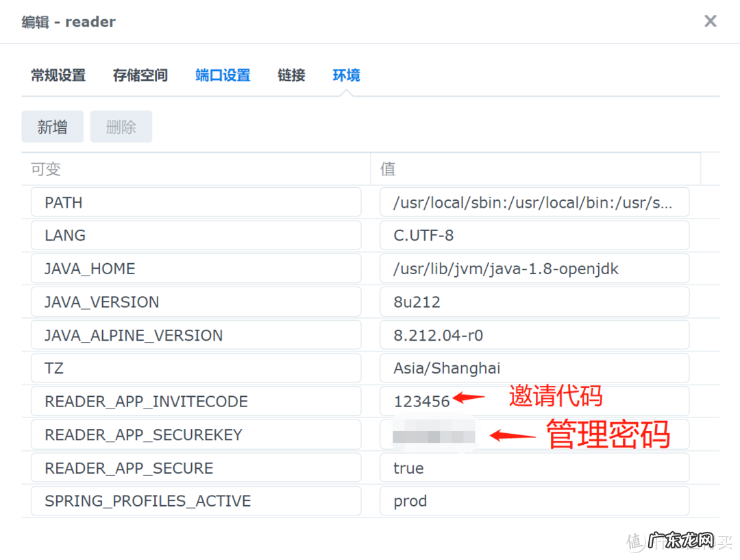Open the 存储空间 tab
Screen dimensions: 740x560
pyautogui.click(x=140, y=75)
